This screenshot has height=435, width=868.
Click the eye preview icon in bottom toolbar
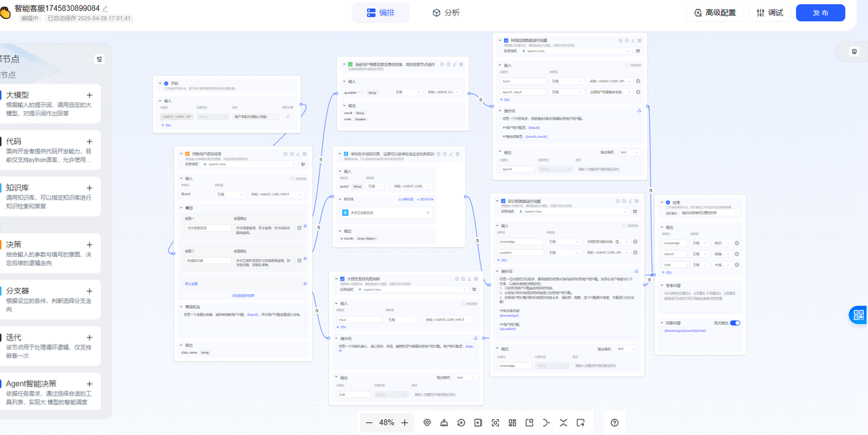tap(427, 422)
